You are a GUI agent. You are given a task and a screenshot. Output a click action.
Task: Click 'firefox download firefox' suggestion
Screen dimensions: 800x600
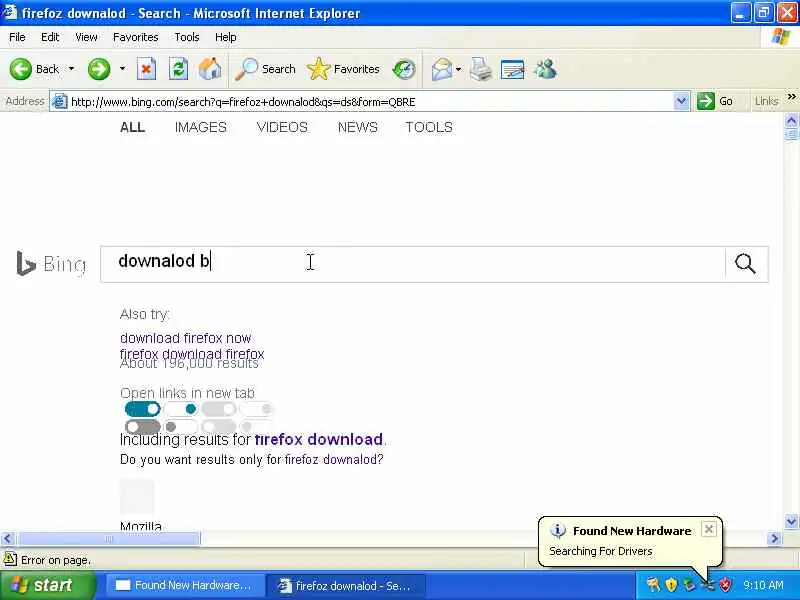192,353
